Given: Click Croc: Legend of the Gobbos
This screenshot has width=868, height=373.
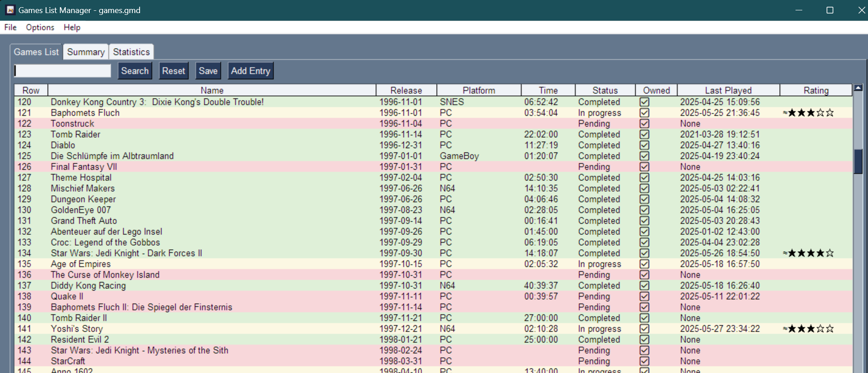Looking at the screenshot, I should [105, 243].
